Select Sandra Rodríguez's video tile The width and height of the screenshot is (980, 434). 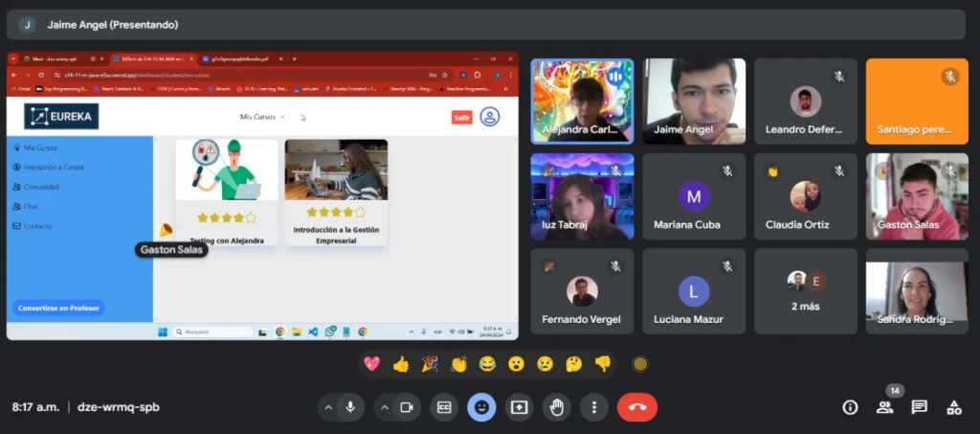click(917, 291)
